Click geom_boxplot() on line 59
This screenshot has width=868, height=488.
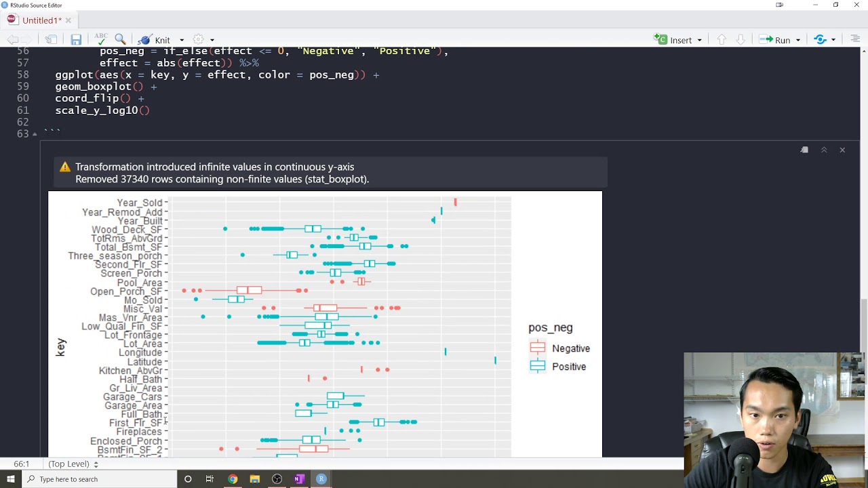pyautogui.click(x=99, y=87)
